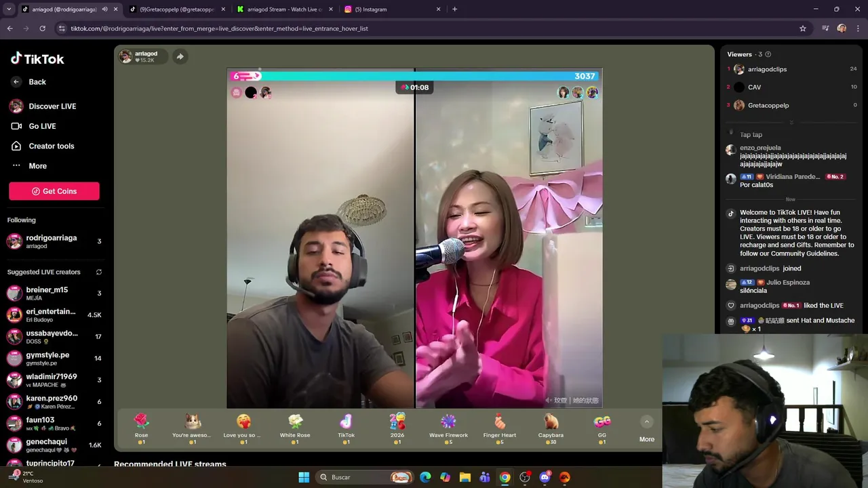Open enzo_orejuela chat profile
868x488 pixels.
(x=760, y=148)
